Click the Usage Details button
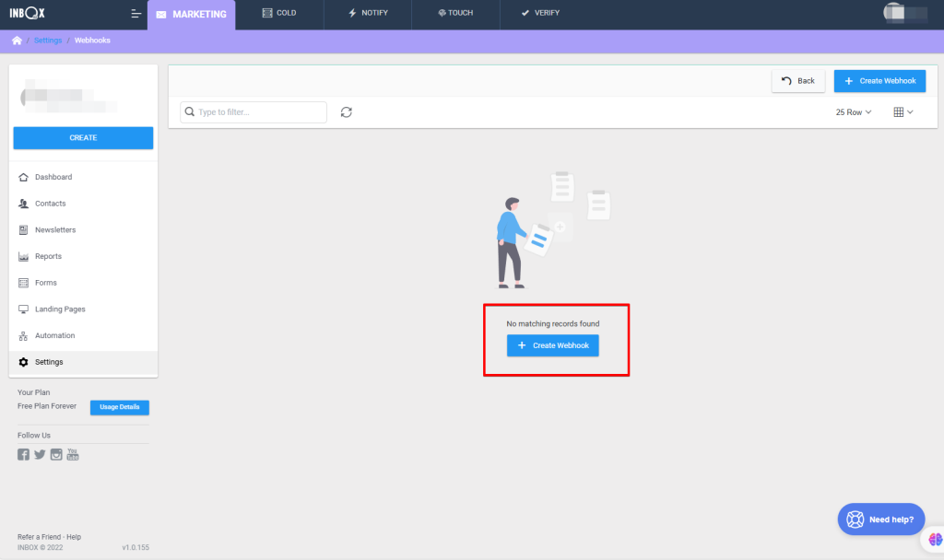Viewport: 944px width, 560px height. pos(119,407)
